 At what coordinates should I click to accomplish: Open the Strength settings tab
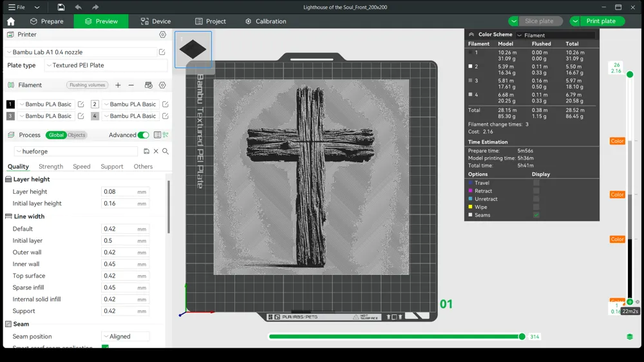[x=51, y=166]
